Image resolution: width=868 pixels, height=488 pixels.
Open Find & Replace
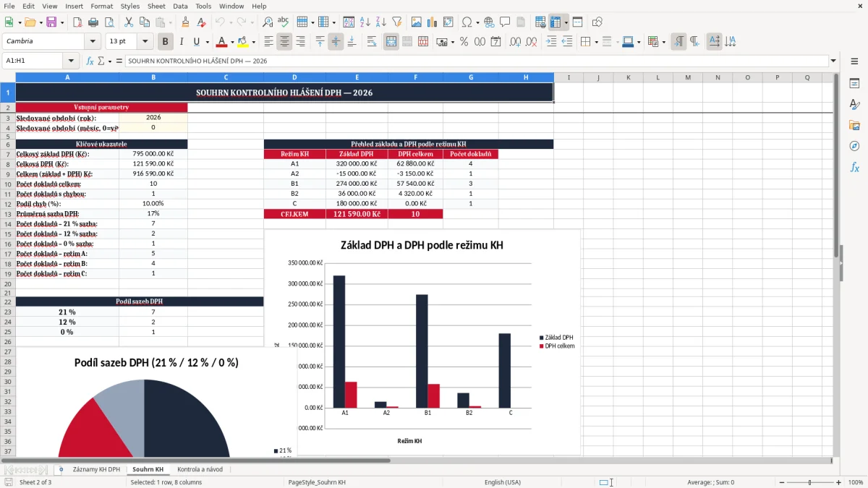(268, 22)
